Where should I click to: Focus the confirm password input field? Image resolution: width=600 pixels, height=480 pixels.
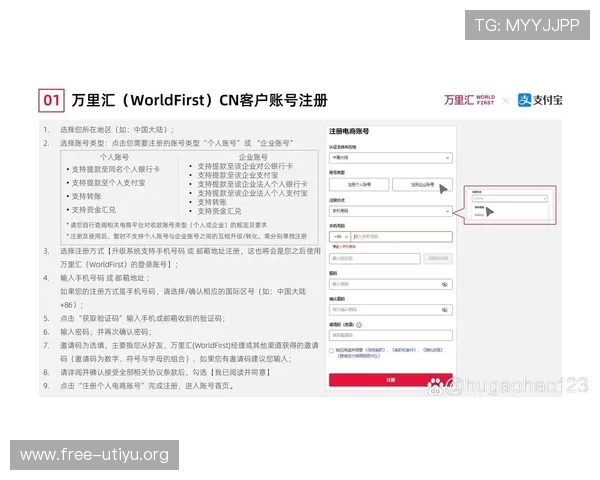391,310
